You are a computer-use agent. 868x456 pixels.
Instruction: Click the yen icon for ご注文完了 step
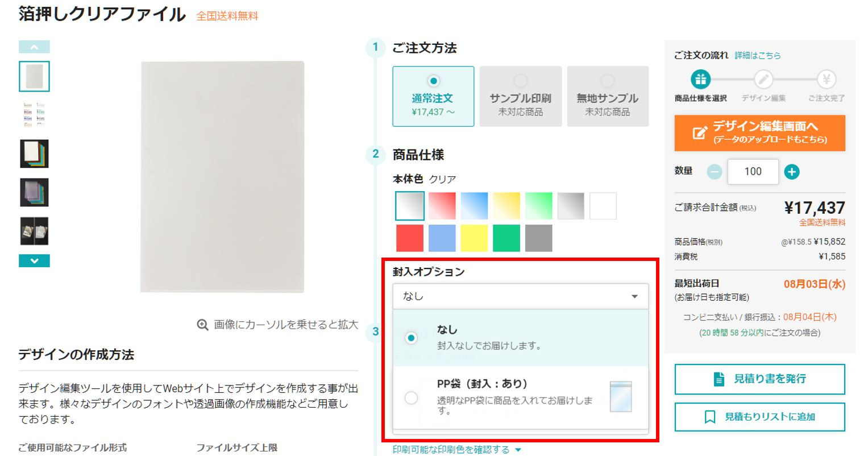point(827,80)
